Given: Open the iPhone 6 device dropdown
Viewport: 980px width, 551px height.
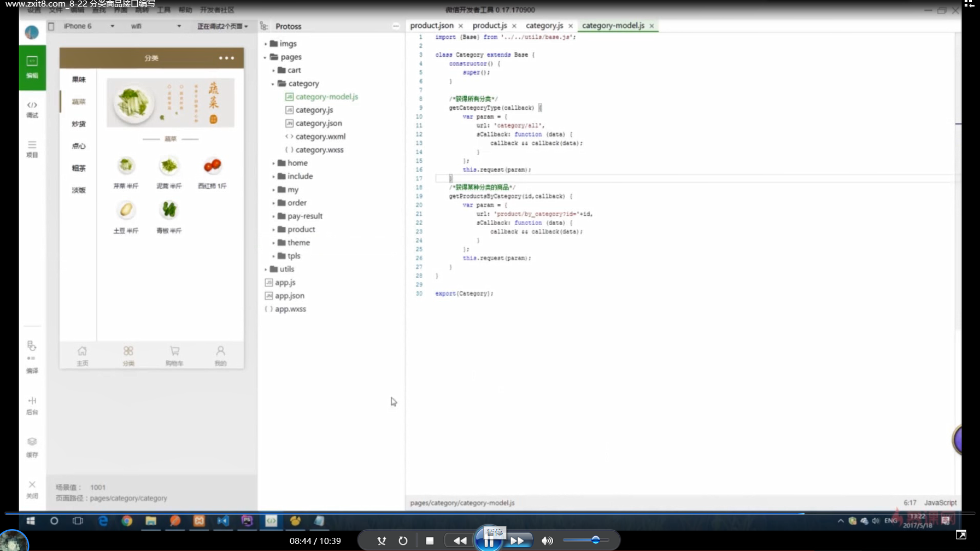Looking at the screenshot, I should [x=89, y=26].
